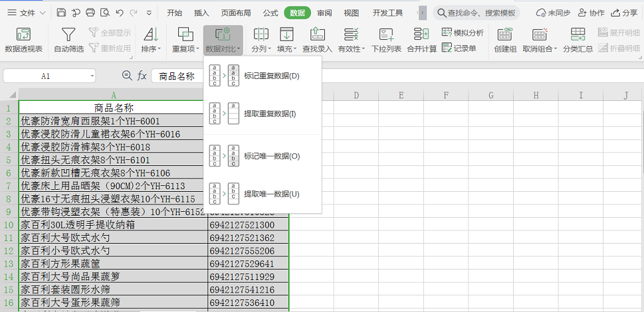Screen dimensions: 644x312
Task: Click cell with code 6942127536410
Action: coord(248,303)
